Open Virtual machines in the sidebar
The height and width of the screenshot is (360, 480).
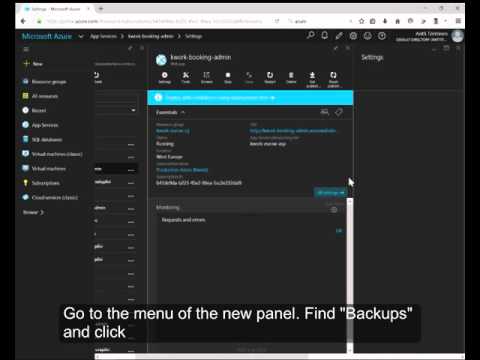pos(44,169)
